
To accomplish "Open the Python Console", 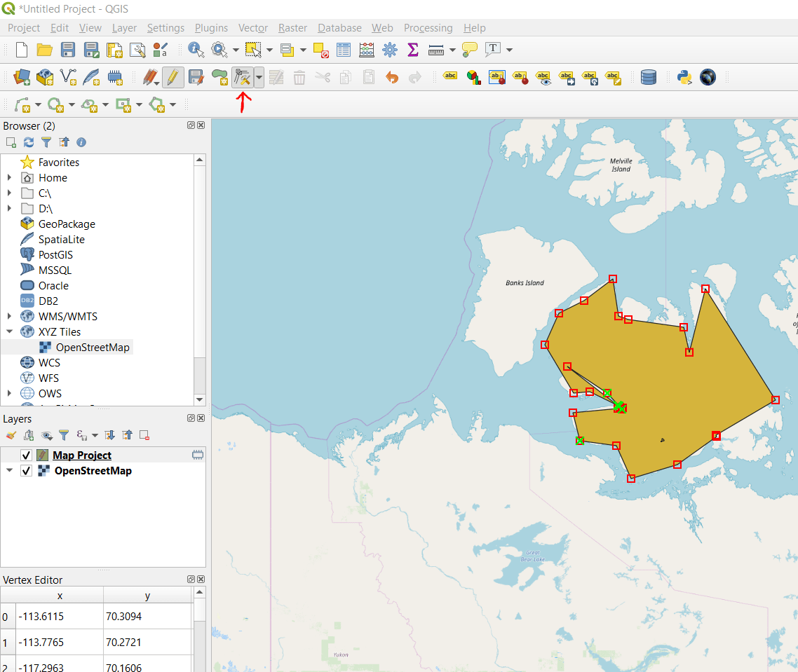I will [684, 77].
